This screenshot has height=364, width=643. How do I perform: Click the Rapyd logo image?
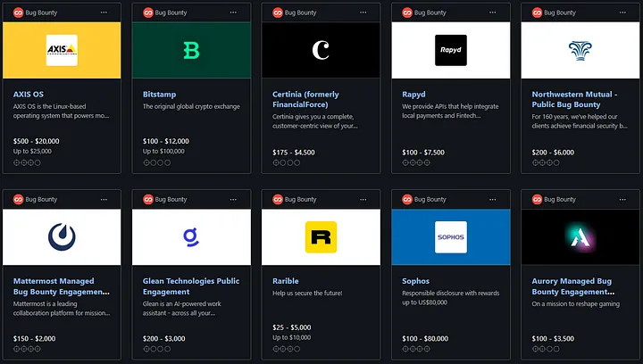tap(450, 50)
